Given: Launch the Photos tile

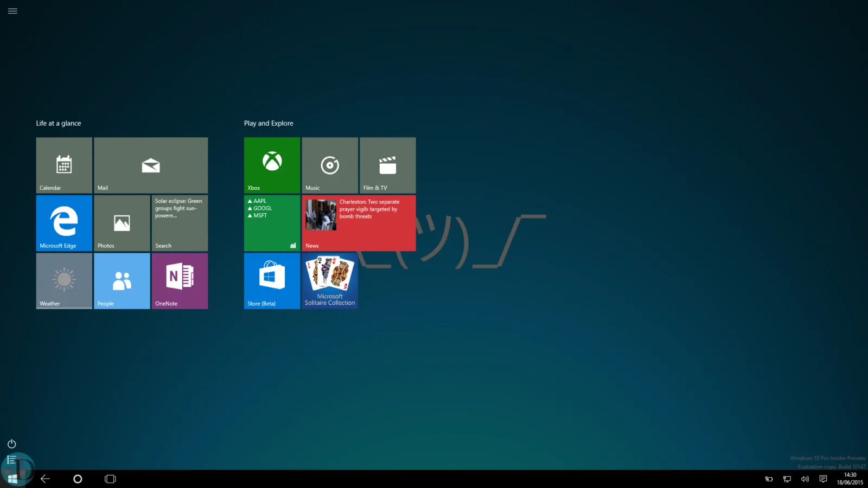Looking at the screenshot, I should tap(122, 223).
